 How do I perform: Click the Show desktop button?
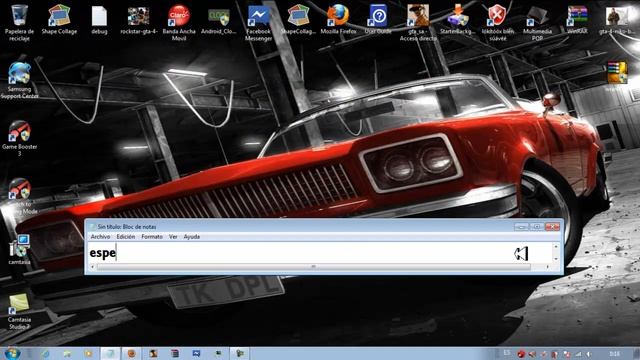pos(636,354)
